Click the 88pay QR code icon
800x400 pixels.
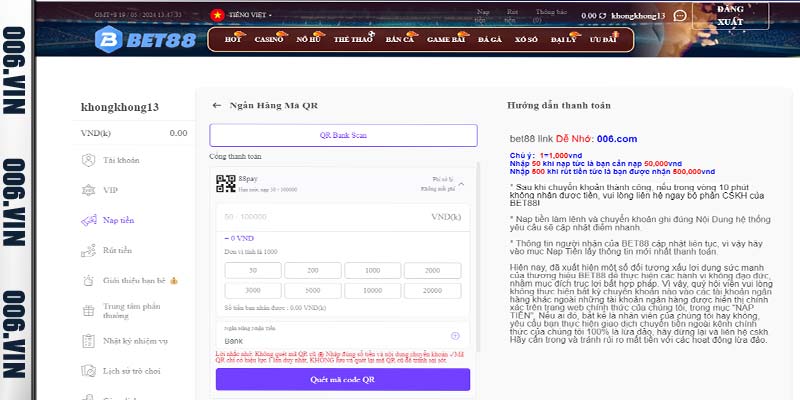[226, 184]
